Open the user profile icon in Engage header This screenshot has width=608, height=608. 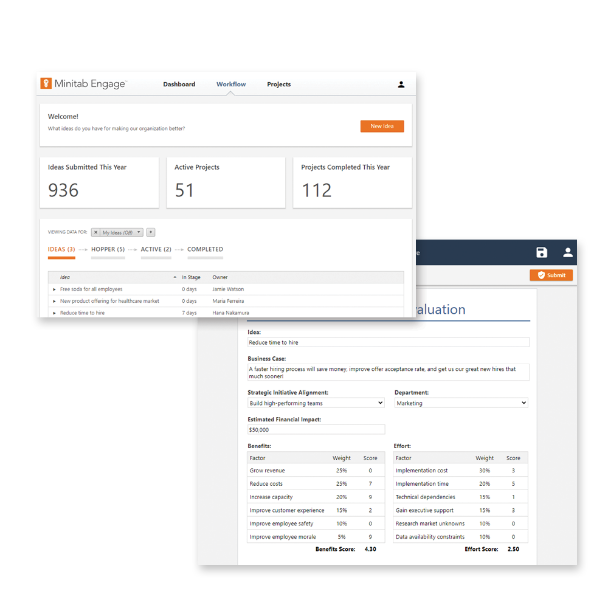401,85
